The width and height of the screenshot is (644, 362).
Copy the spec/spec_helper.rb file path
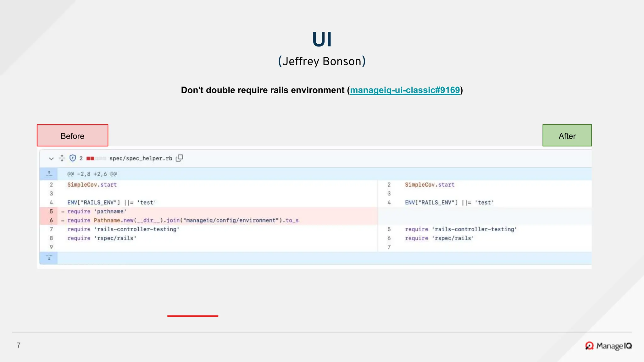pyautogui.click(x=179, y=158)
